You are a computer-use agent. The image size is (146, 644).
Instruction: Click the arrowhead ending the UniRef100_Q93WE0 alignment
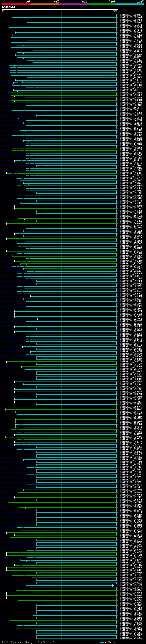117,15
